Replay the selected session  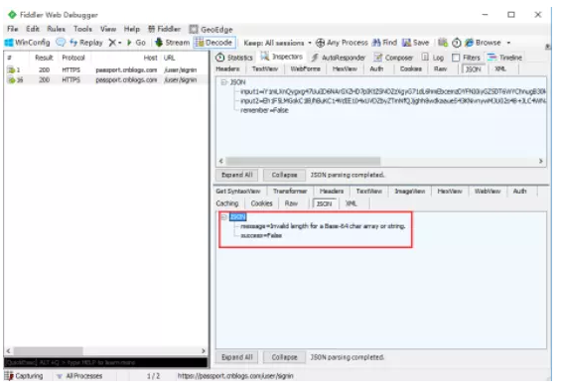(x=86, y=43)
